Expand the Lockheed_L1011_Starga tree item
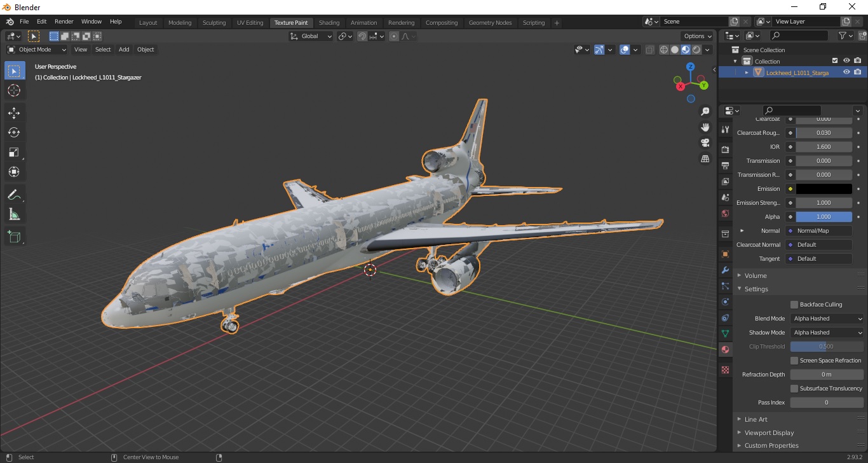Image resolution: width=868 pixels, height=463 pixels. coord(747,73)
